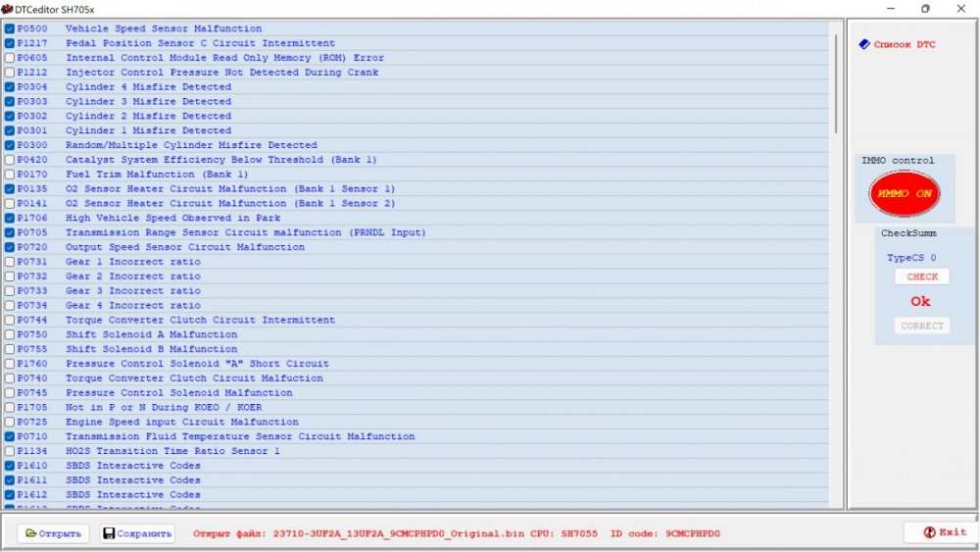The image size is (980, 552).
Task: Select the row 'Shift Solenoid B Malfunction'
Action: [416, 349]
